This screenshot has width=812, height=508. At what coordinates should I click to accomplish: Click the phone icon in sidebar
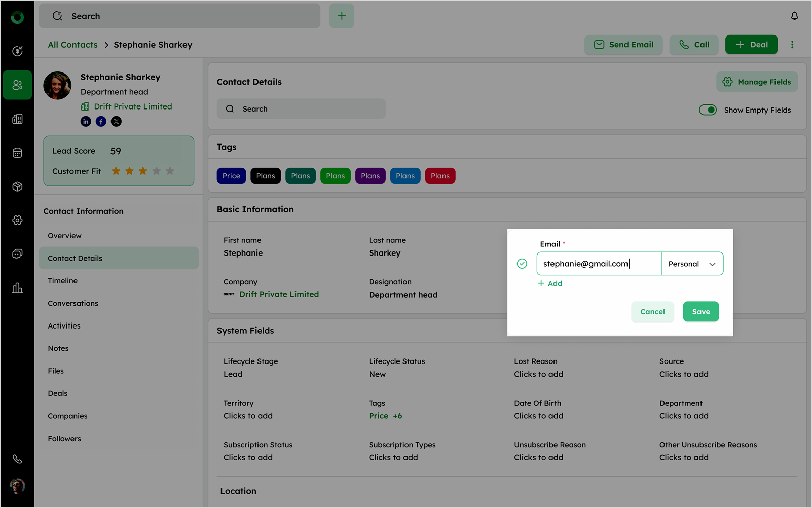point(17,459)
